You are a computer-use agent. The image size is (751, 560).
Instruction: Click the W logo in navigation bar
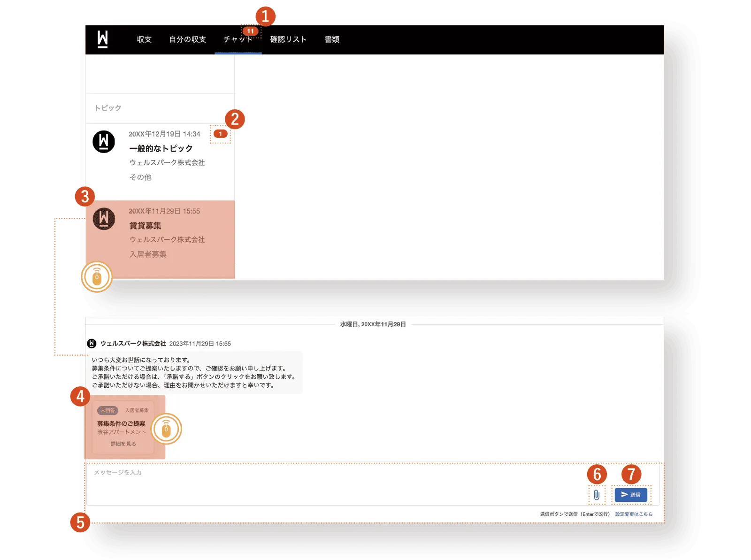click(x=102, y=39)
